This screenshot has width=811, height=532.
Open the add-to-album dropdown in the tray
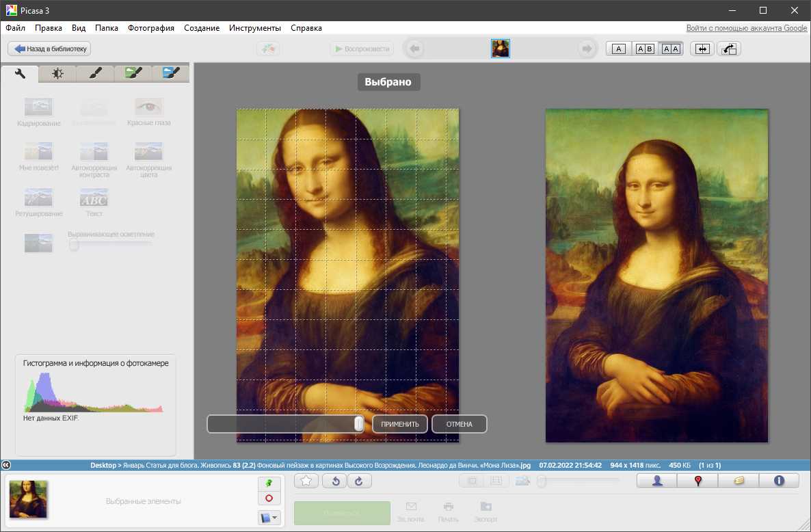[x=269, y=518]
